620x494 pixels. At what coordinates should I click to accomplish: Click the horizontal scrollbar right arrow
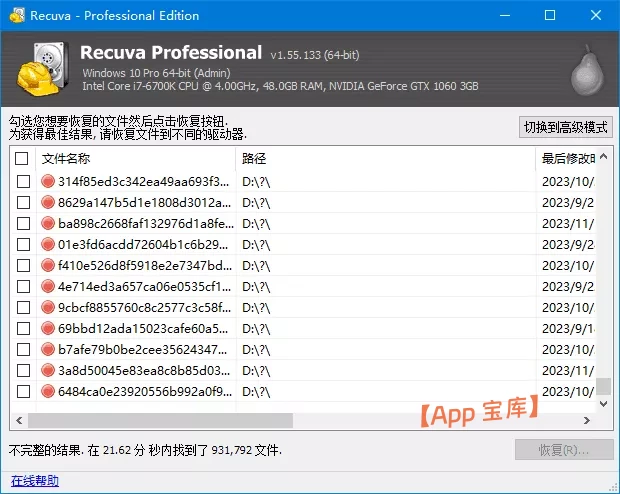587,420
